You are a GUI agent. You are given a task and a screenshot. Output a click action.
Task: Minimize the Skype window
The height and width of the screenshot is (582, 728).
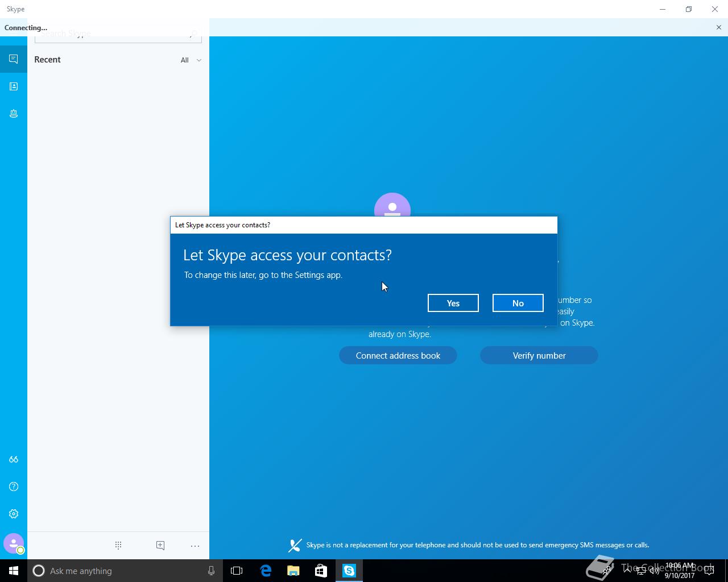click(x=663, y=9)
